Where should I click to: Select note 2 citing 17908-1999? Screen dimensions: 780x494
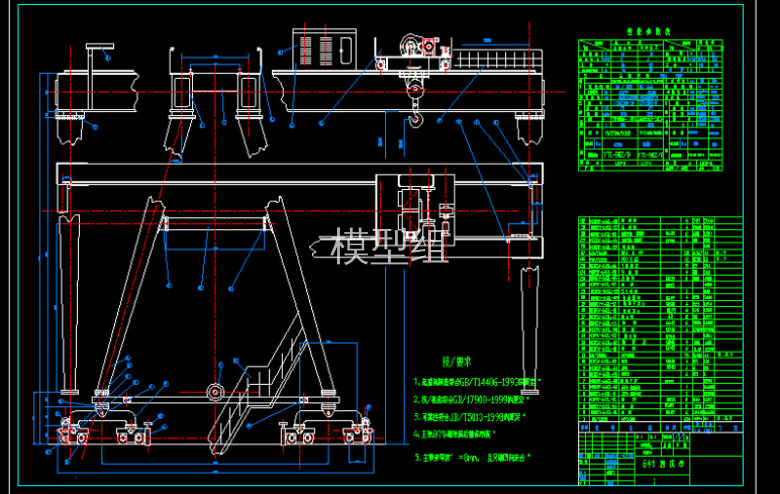471,399
